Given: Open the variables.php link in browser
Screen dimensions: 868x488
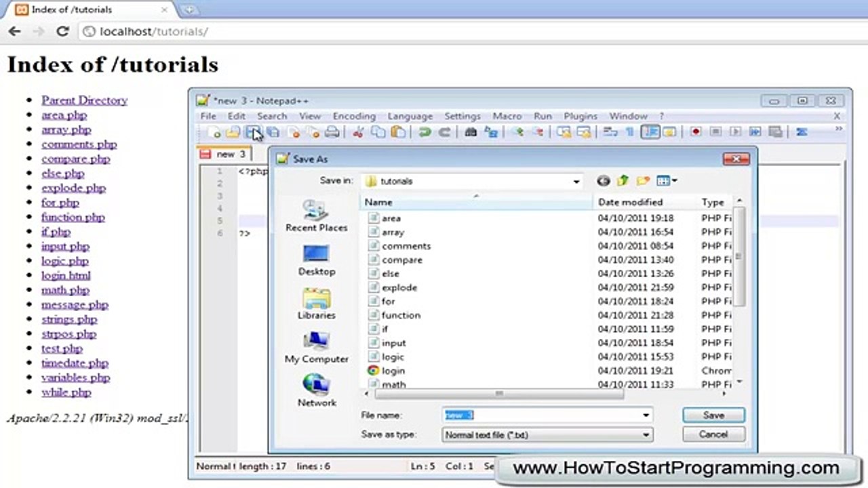Looking at the screenshot, I should pos(75,378).
